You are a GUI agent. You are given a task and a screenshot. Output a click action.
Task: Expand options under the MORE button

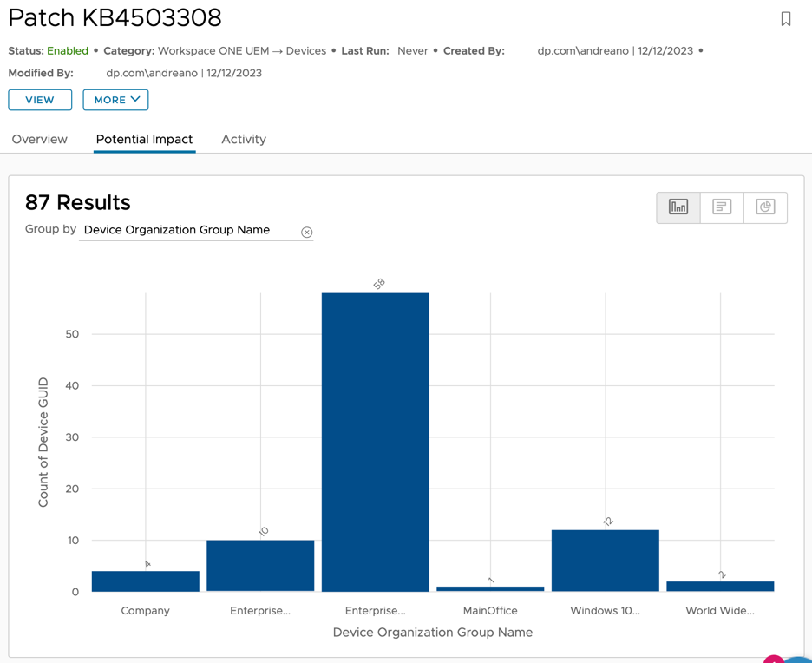[x=115, y=100]
